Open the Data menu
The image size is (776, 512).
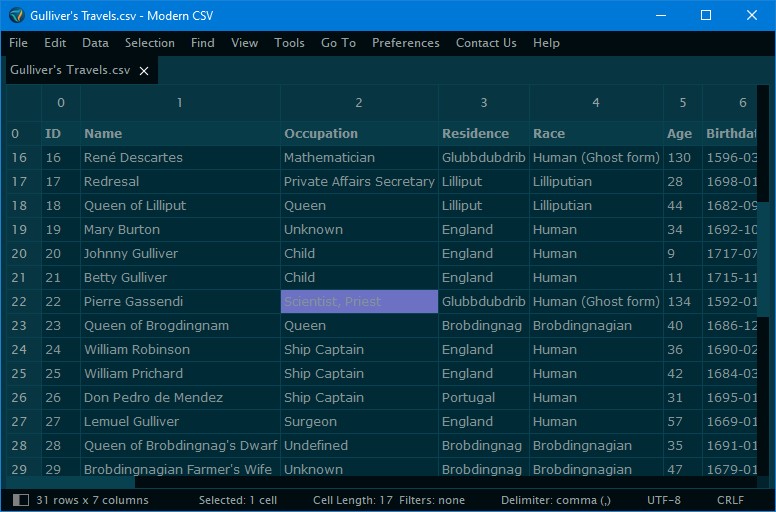click(96, 43)
